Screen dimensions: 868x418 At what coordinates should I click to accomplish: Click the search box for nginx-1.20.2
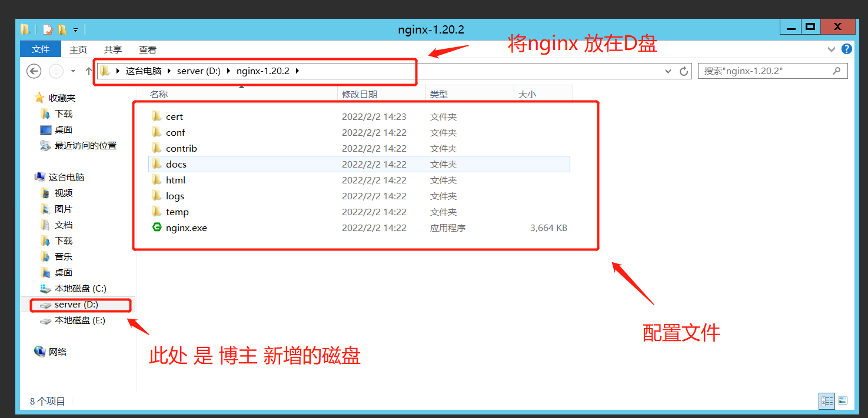click(773, 71)
